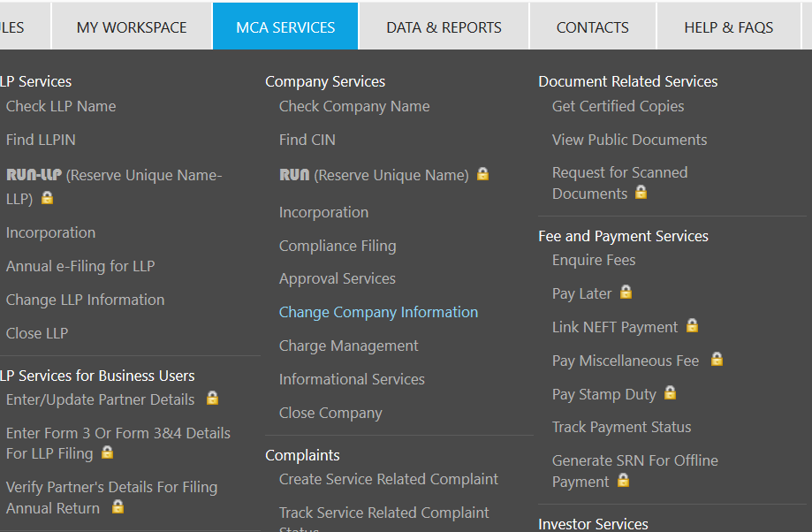
Task: Open Check Company Name link
Action: coord(354,106)
